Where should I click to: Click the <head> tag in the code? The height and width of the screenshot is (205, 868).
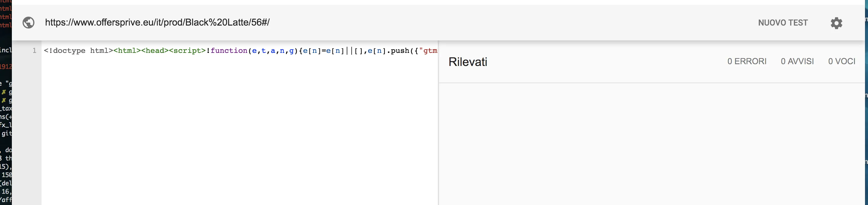(155, 51)
